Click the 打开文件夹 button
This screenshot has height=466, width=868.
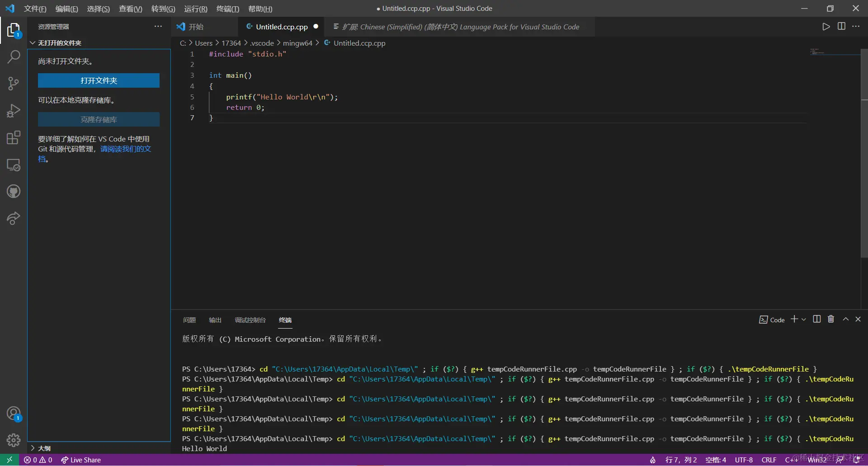(99, 80)
